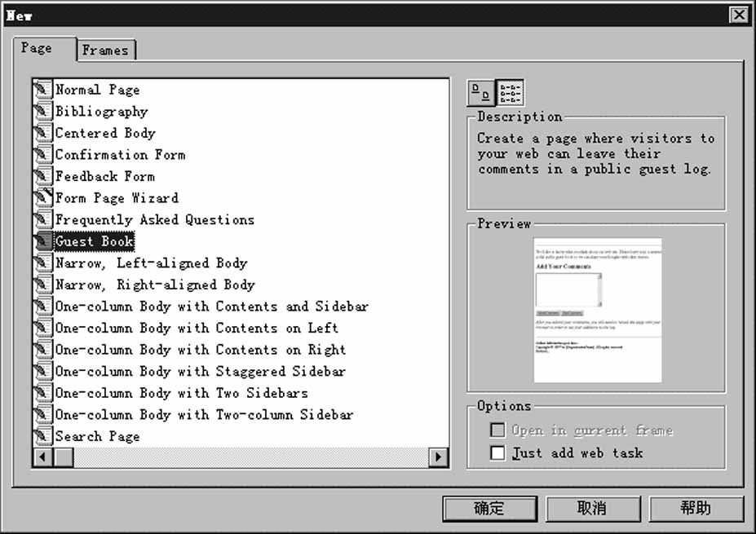The width and height of the screenshot is (756, 534).
Task: Close the New dialog window
Action: (739, 15)
